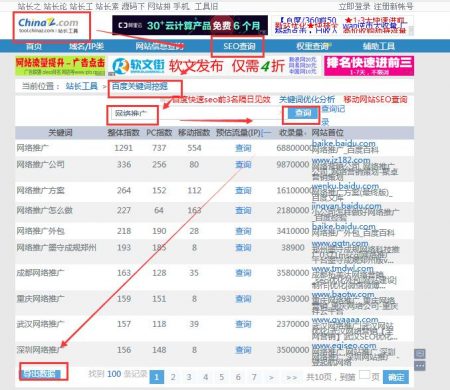This screenshot has height=390, width=450.
Task: Click the 确定 page jump button
Action: point(396,377)
